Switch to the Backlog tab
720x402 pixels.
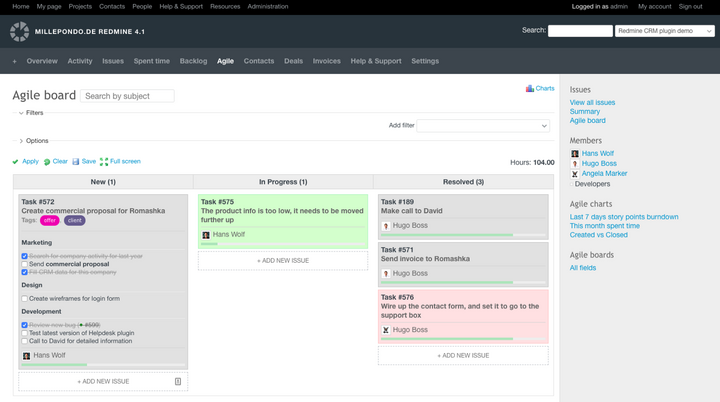193,61
